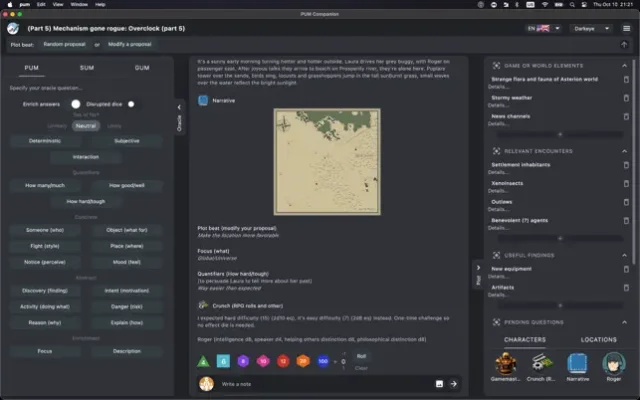
Task: Click the Discovery (finding) button
Action: click(x=45, y=291)
